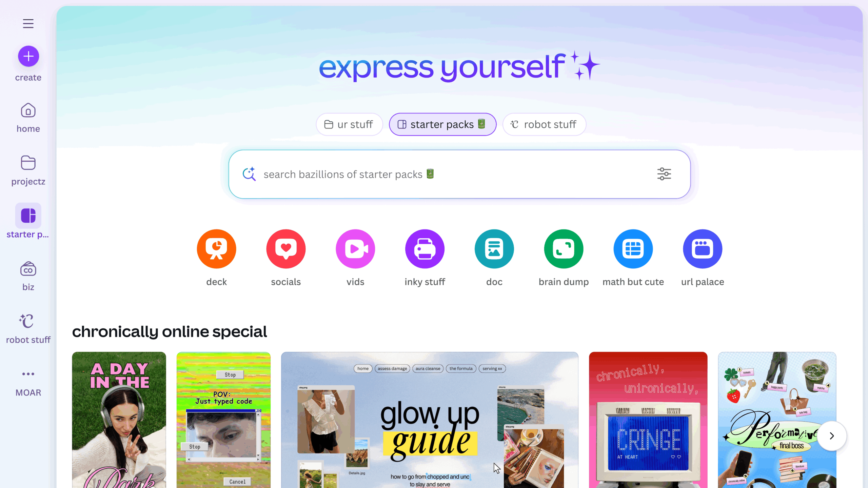Screen dimensions: 868x488
Task: Show next templates with carousel arrow
Action: tap(832, 436)
